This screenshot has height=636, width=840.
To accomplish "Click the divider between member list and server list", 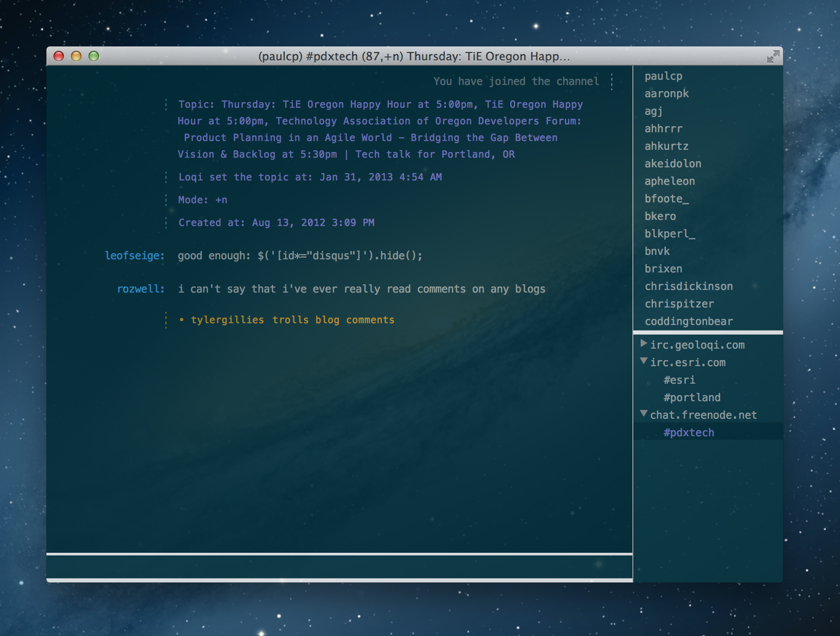I will tap(708, 332).
